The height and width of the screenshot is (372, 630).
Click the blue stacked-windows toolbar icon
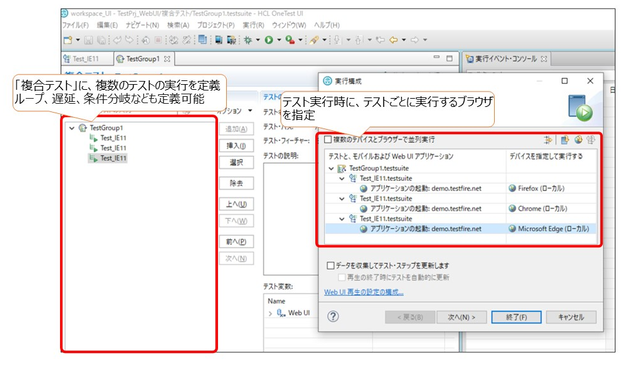tap(203, 39)
